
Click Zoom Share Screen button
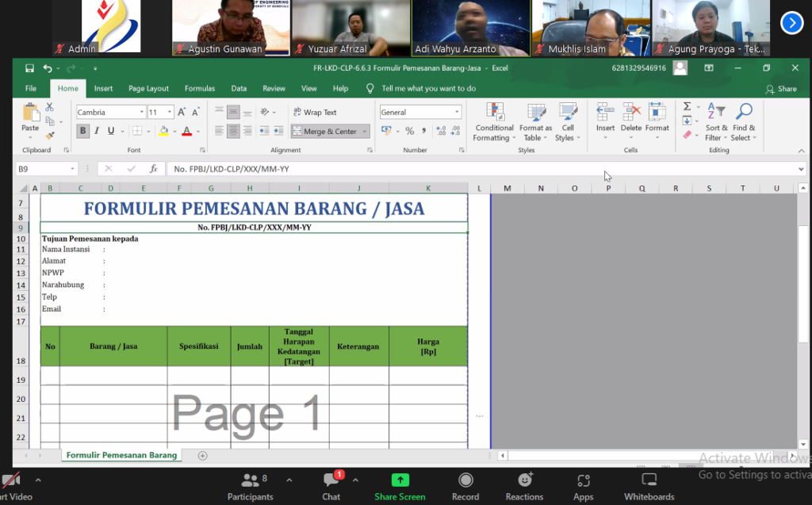coord(400,486)
